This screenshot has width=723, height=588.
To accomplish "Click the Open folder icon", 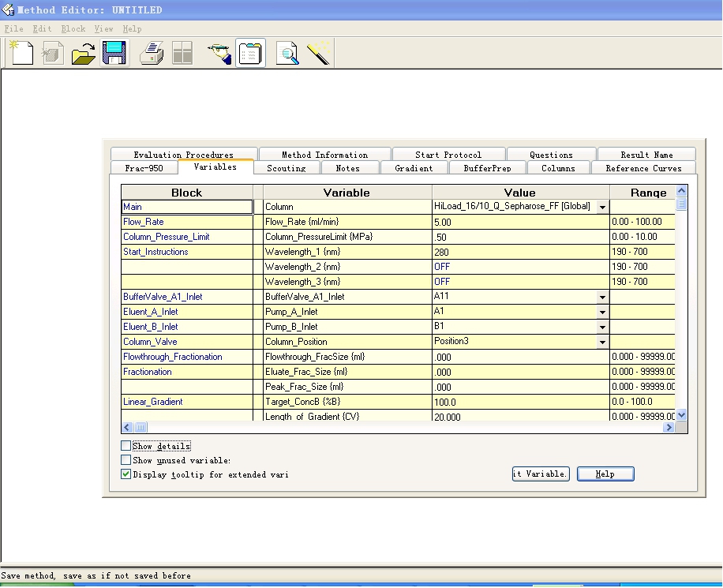I will [x=83, y=54].
